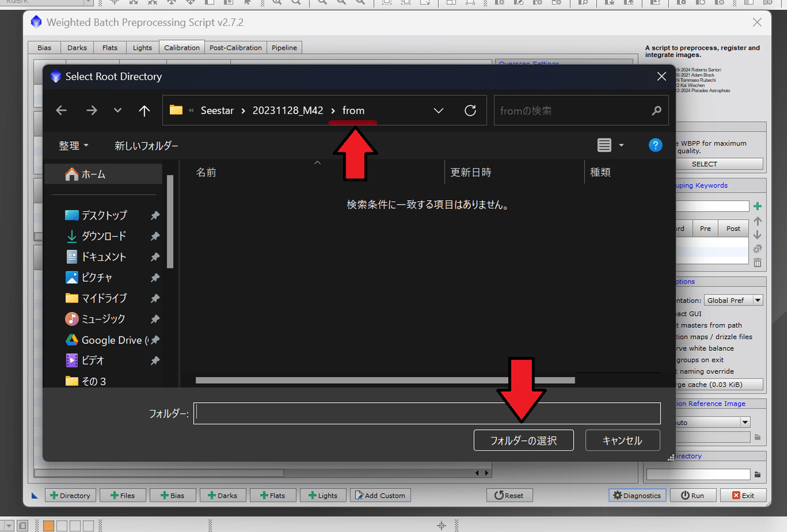Sort by the 更新日時 column header
Viewport: 787px width, 532px height.
click(x=471, y=173)
